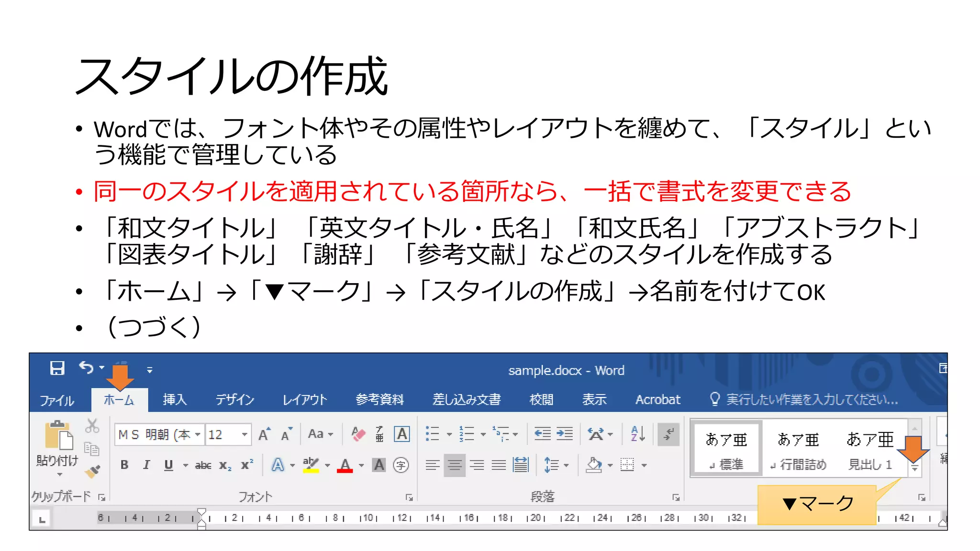Click the Numbering list icon
980x551 pixels.
coord(467,434)
